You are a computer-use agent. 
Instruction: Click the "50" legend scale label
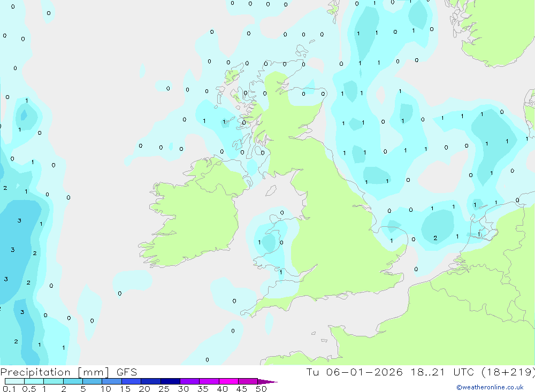tap(262, 389)
